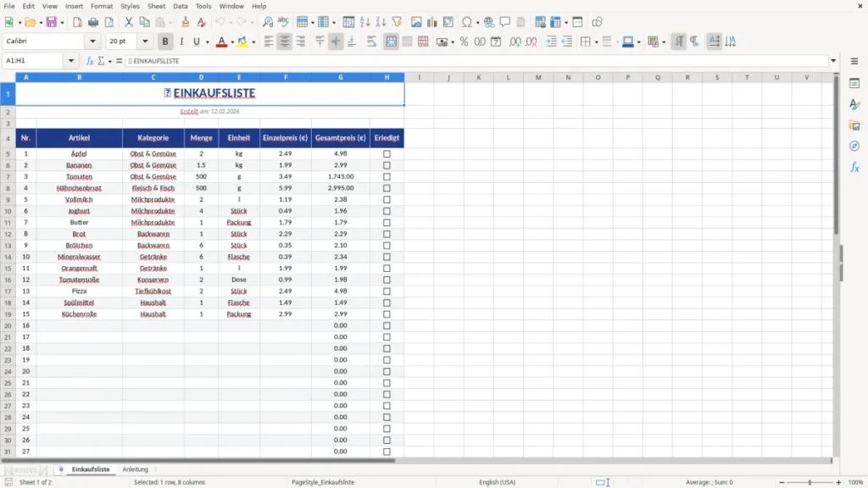This screenshot has height=488, width=868.
Task: Insert an image via toolbar icon
Action: [x=416, y=22]
